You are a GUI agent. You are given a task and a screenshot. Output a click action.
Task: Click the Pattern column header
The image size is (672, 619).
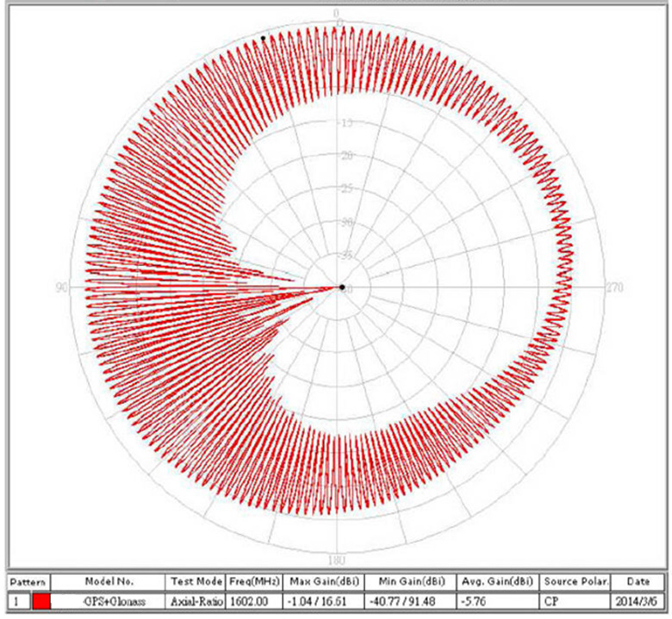coord(30,583)
